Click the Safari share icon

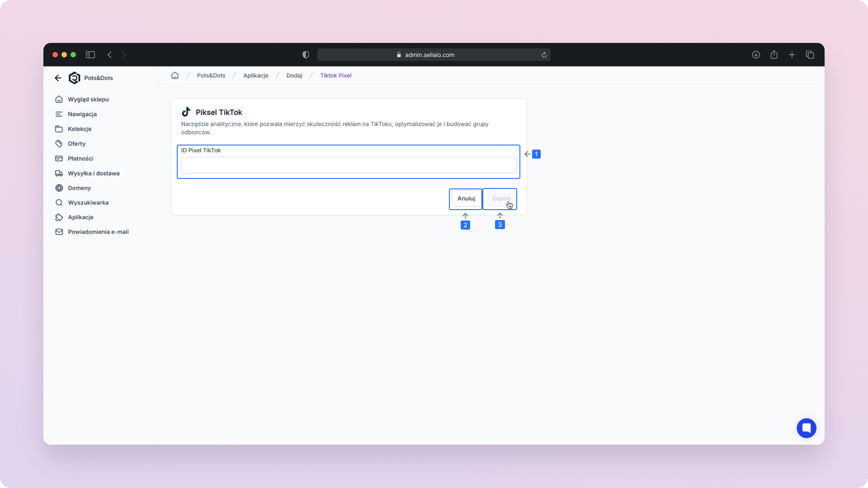[774, 55]
